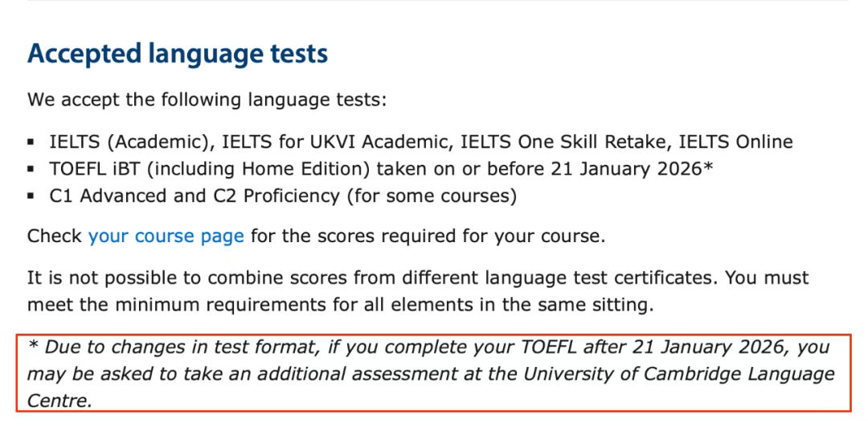Click the bullet marker before IELTS (Academic)
Viewport: 868px width, 428px height.
[32, 143]
